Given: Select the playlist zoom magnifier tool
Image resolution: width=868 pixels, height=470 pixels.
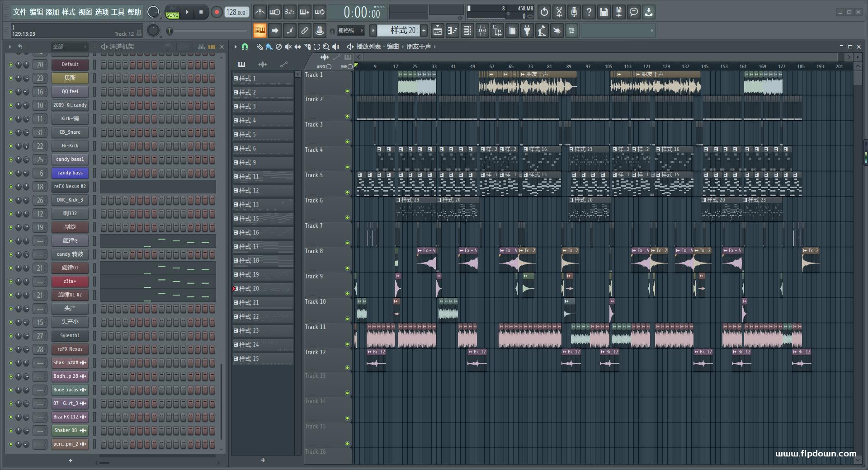Looking at the screenshot, I should tap(326, 47).
